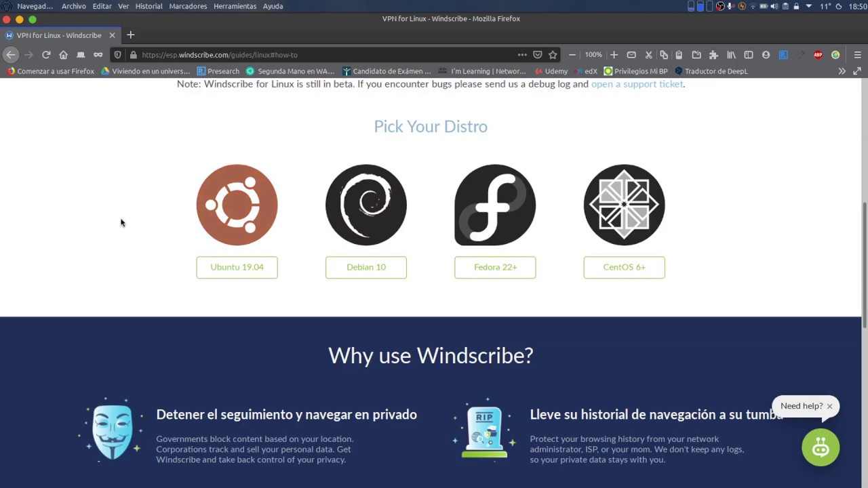
Task: Open Herramientas menu
Action: (235, 6)
